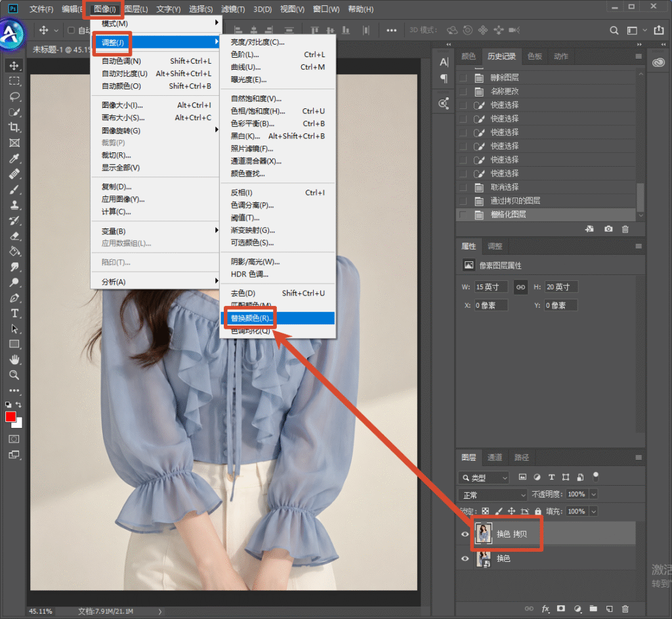
Task: Click the share icon in options bar
Action: (658, 30)
